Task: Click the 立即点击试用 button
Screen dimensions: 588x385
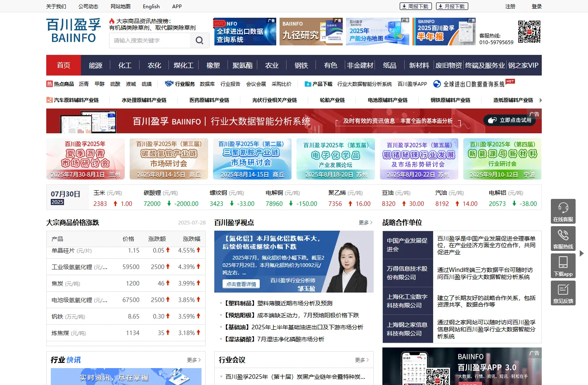Action: 510,120
